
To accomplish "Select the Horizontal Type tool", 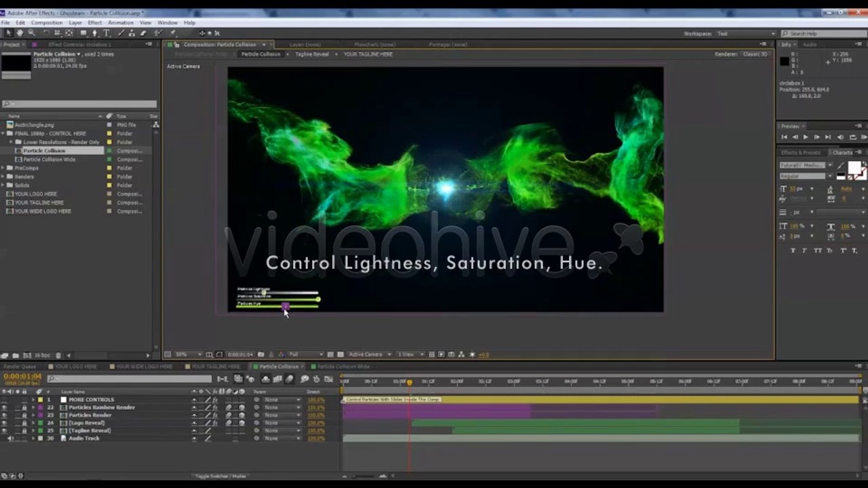I will pos(106,33).
